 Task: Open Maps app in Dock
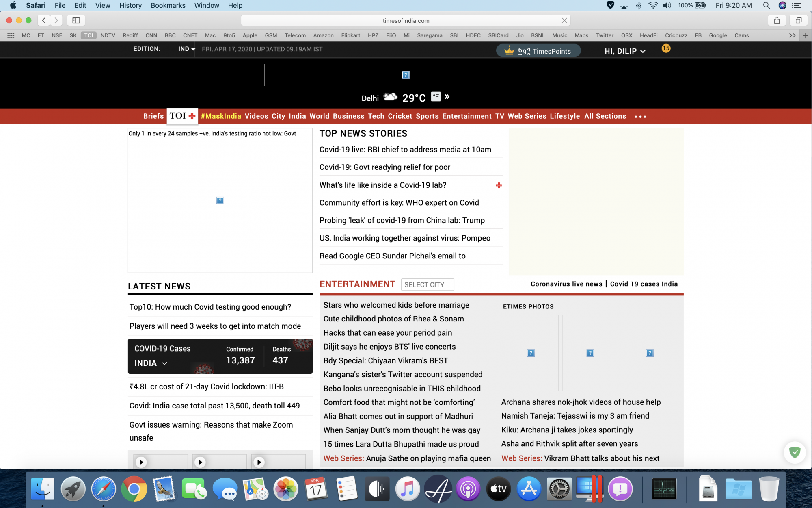pyautogui.click(x=255, y=488)
